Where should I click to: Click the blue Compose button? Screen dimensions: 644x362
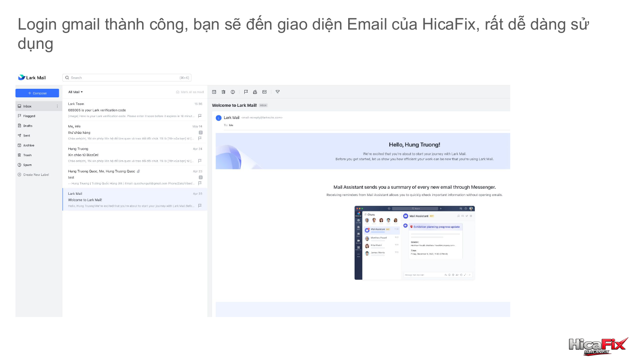click(x=37, y=93)
